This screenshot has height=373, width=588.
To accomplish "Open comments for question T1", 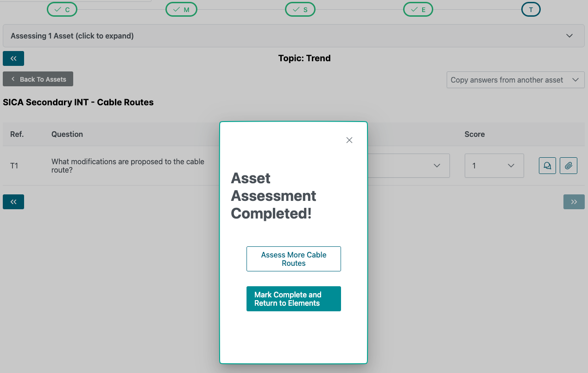I will (547, 166).
